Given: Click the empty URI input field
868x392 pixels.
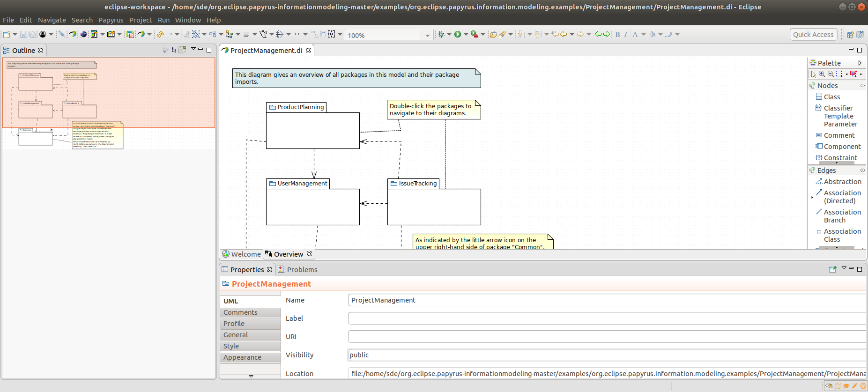Looking at the screenshot, I should pyautogui.click(x=607, y=337).
